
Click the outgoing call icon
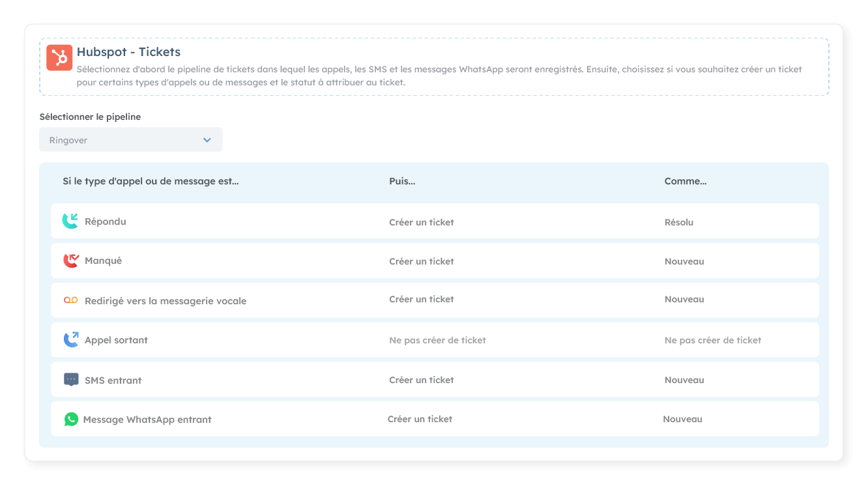70,340
